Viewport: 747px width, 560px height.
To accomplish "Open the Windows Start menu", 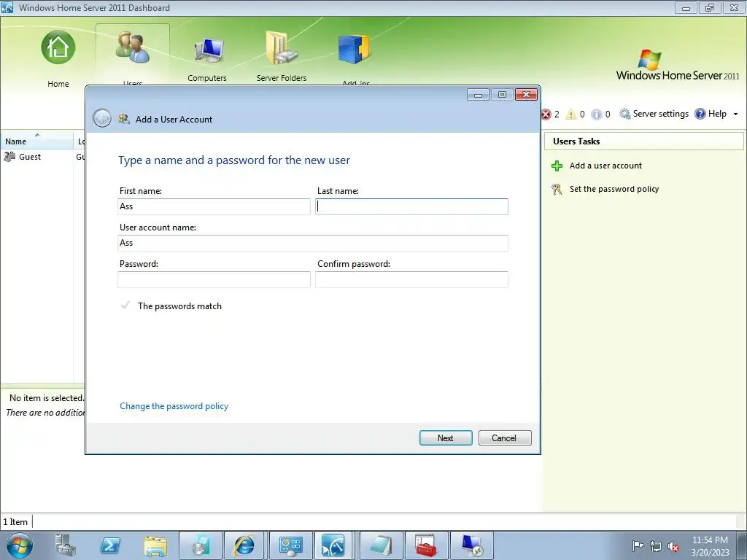I will [x=20, y=545].
